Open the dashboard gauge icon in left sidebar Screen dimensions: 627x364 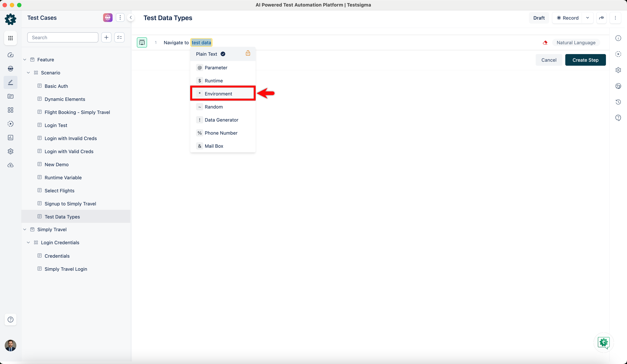pyautogui.click(x=11, y=55)
